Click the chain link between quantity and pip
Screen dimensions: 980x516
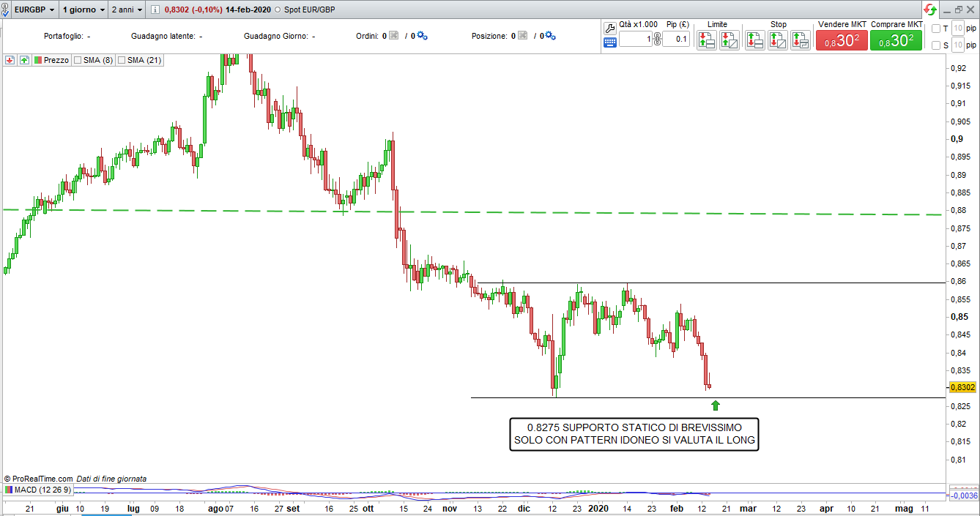pyautogui.click(x=657, y=39)
